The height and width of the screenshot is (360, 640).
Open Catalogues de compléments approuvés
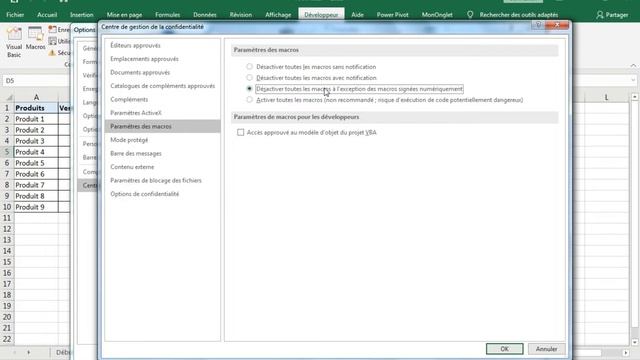[x=162, y=86]
